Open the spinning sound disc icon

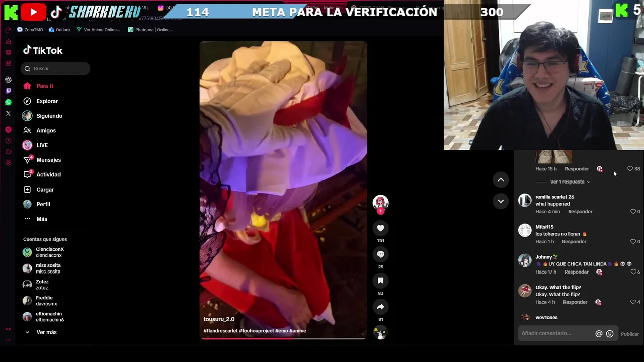[380, 333]
